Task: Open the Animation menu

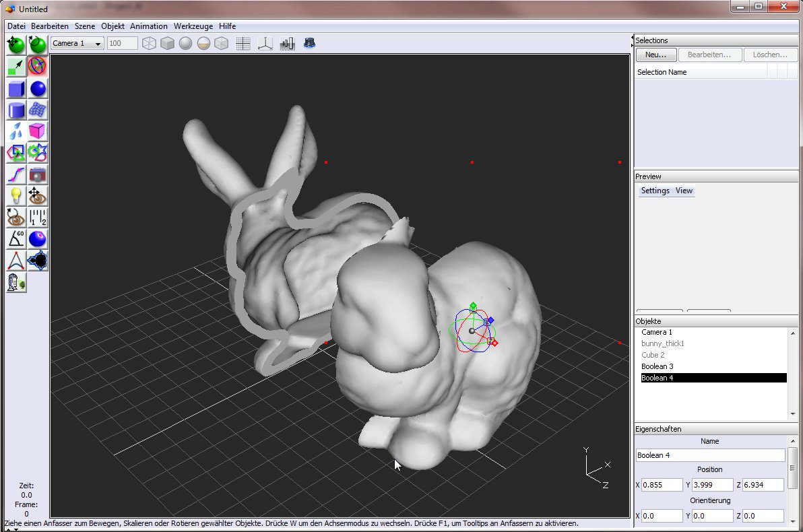Action: click(x=148, y=26)
